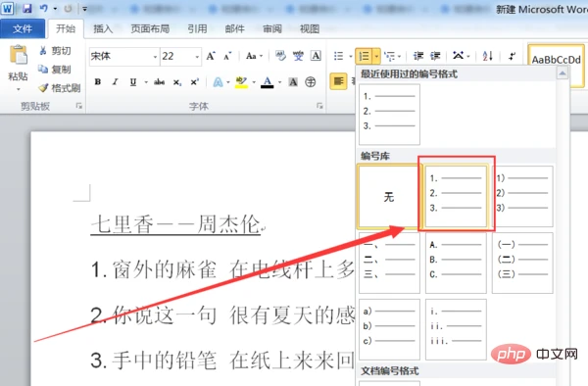Switch to the 开始 (Home) tab
The height and width of the screenshot is (386, 588).
coord(66,28)
